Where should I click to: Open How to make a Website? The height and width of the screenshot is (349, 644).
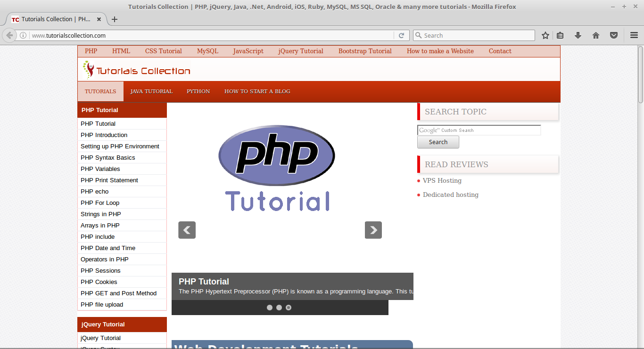click(440, 51)
